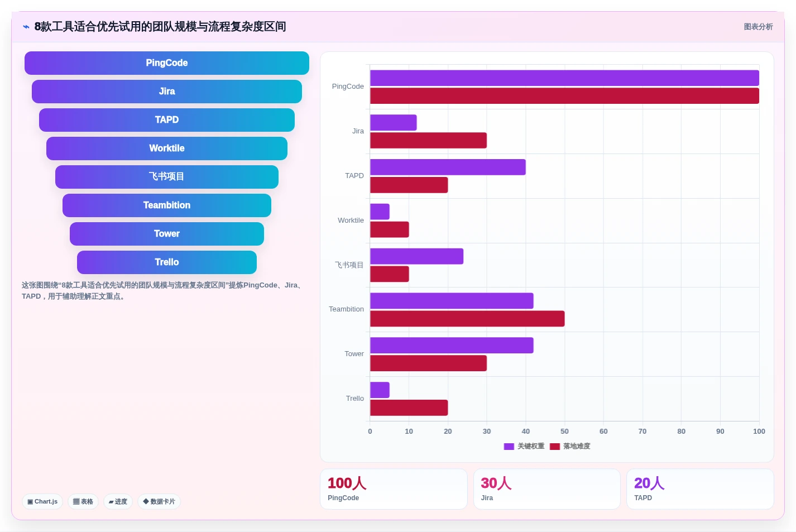
Task: Click PingCode purple 关键权重 bar in chart
Action: click(564, 78)
